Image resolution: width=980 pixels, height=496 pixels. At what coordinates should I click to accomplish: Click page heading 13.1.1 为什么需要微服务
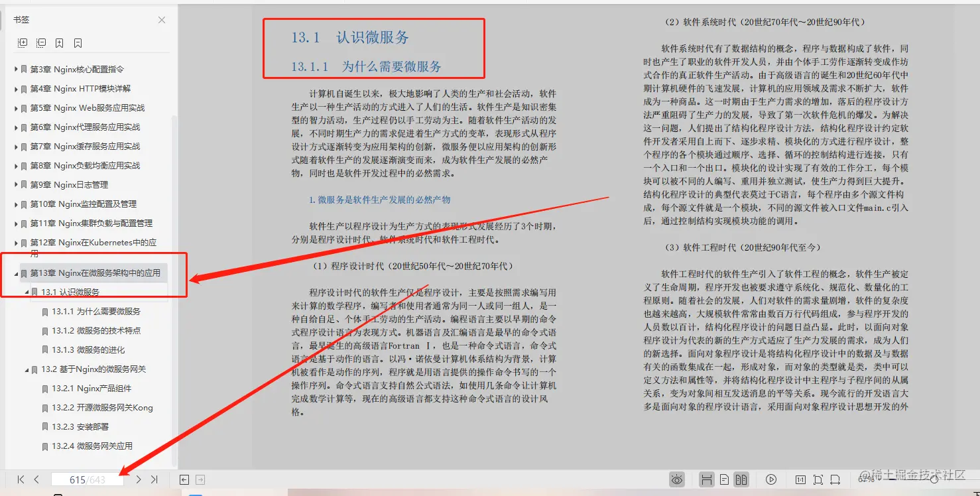click(x=366, y=66)
